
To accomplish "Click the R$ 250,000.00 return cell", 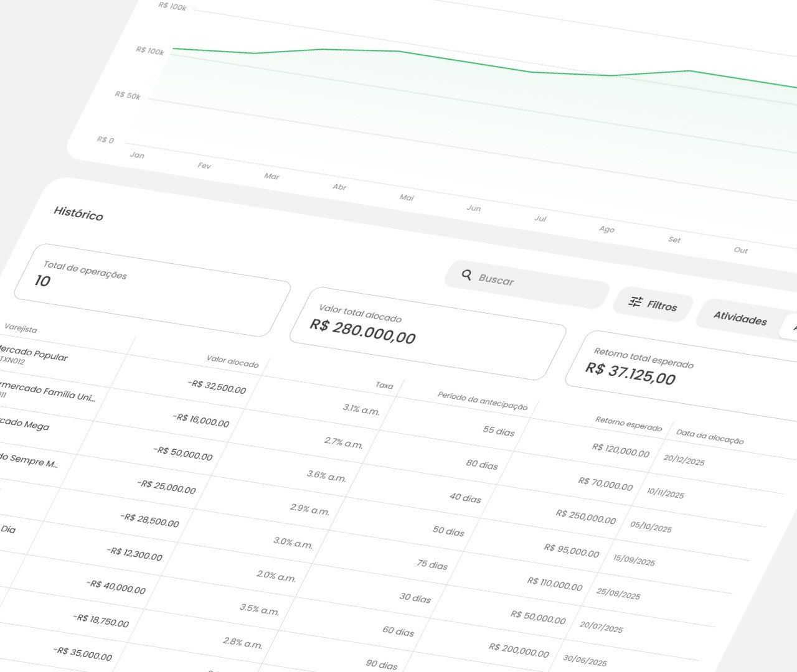I will 586,517.
